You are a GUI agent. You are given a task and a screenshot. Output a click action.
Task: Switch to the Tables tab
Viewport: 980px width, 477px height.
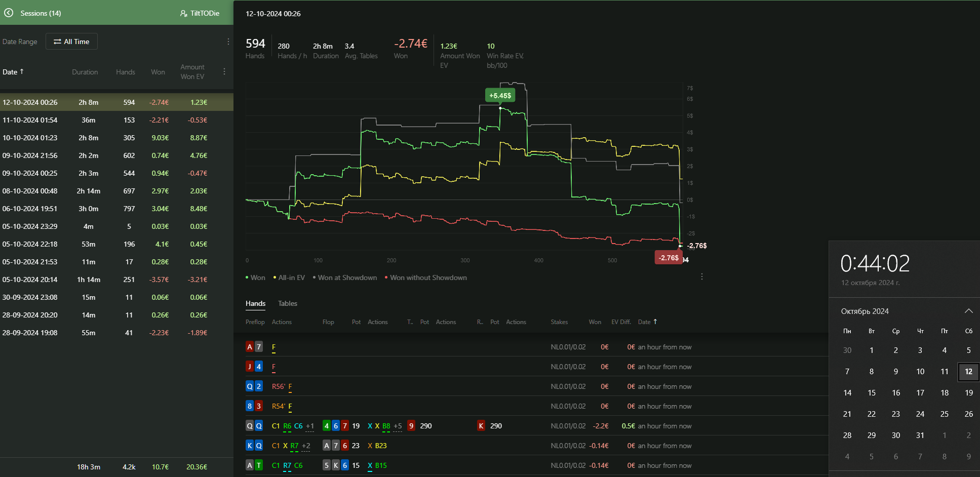[x=288, y=303]
